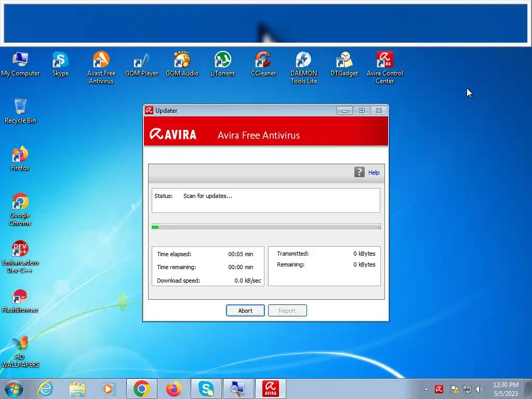Viewport: 532px width, 399px height.
Task: Open the taskbar clock and date
Action: point(506,389)
